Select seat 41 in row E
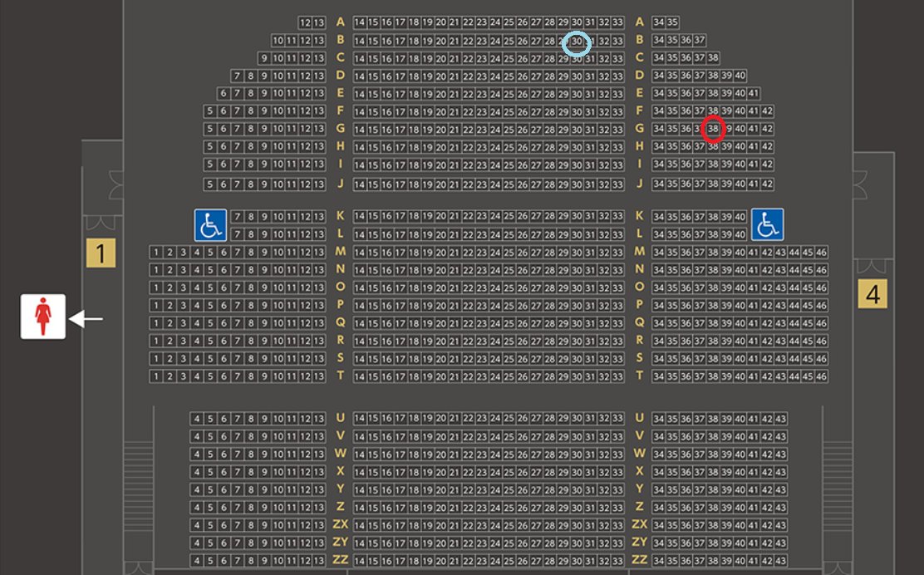 pyautogui.click(x=754, y=93)
